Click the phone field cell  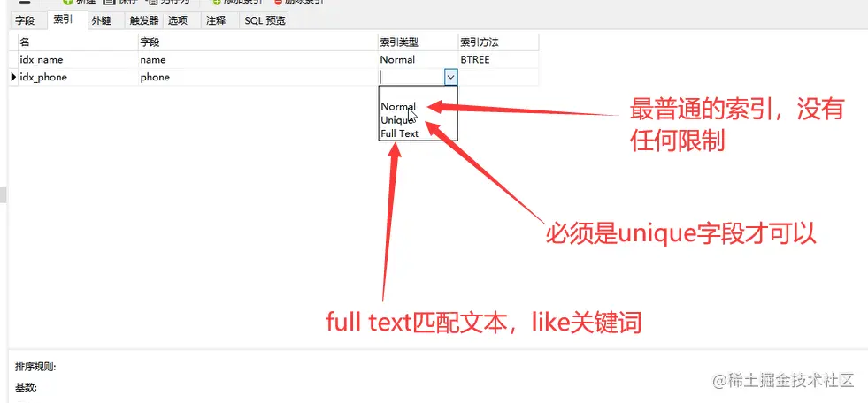pyautogui.click(x=258, y=78)
